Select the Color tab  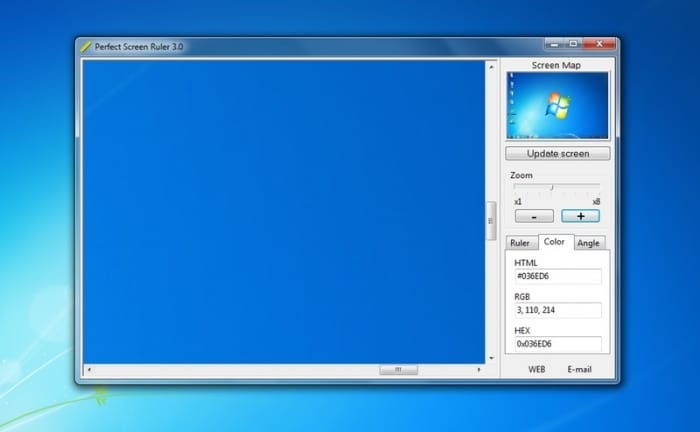554,242
